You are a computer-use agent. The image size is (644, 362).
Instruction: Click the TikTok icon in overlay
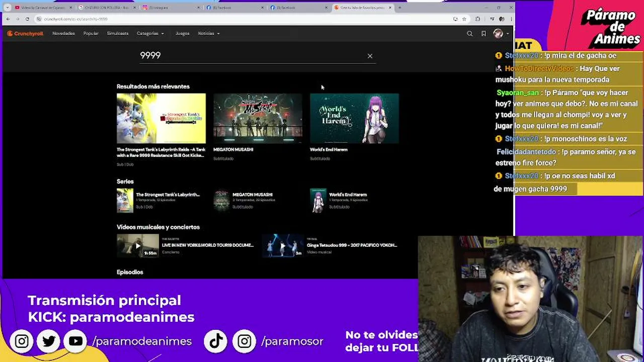[216, 341]
